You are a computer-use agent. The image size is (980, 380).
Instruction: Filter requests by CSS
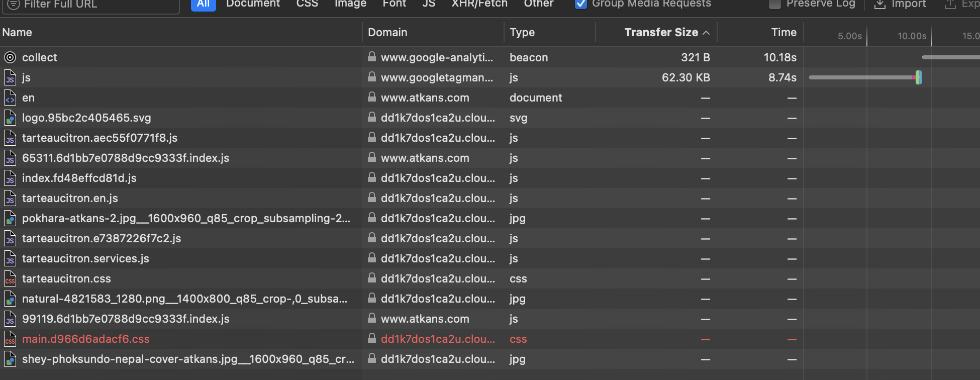[307, 4]
